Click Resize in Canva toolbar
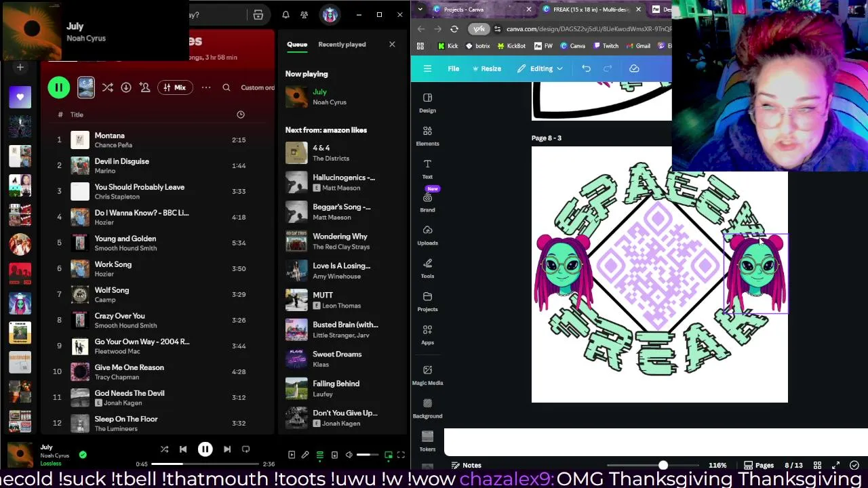Viewport: 868px width, 488px height. [x=486, y=68]
